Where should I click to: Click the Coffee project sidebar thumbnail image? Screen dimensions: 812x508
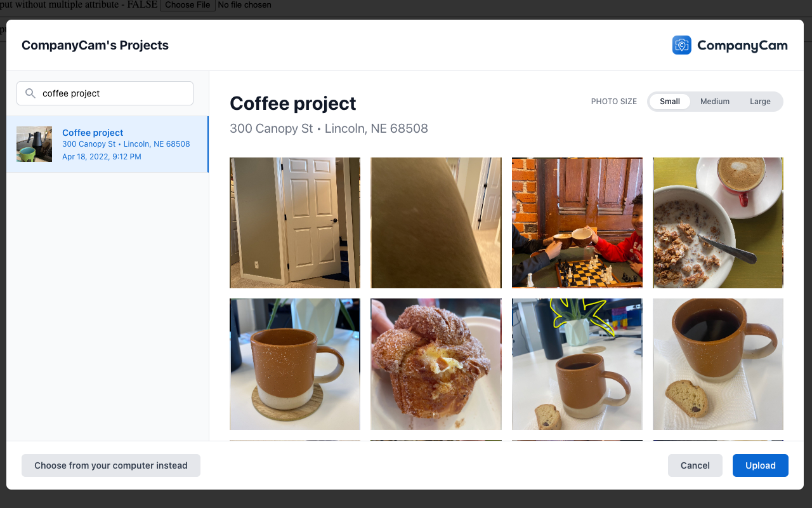pos(34,144)
